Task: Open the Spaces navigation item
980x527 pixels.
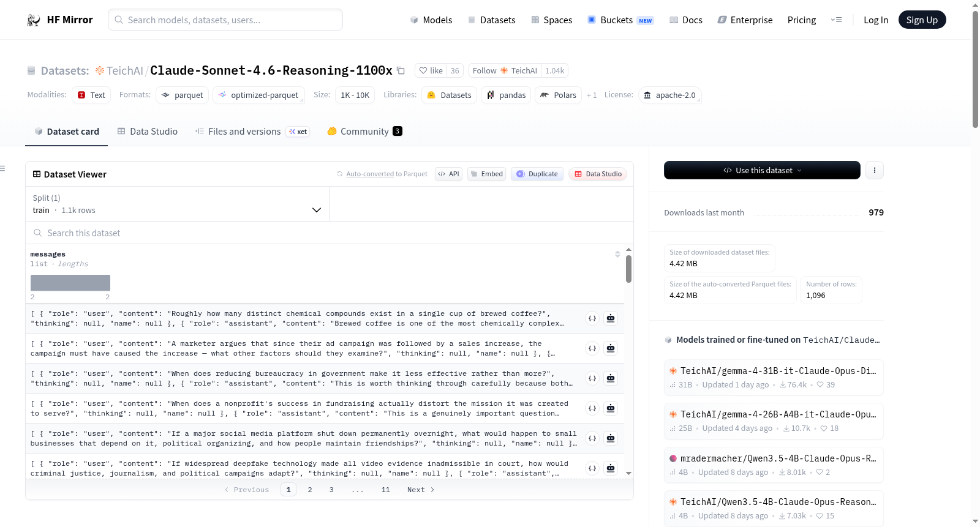Action: click(x=551, y=20)
